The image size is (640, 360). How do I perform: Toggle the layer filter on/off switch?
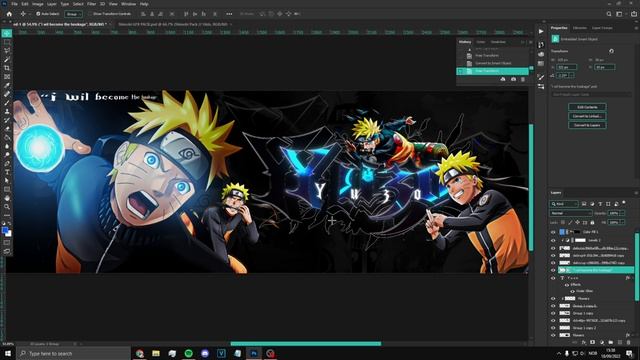coord(624,202)
